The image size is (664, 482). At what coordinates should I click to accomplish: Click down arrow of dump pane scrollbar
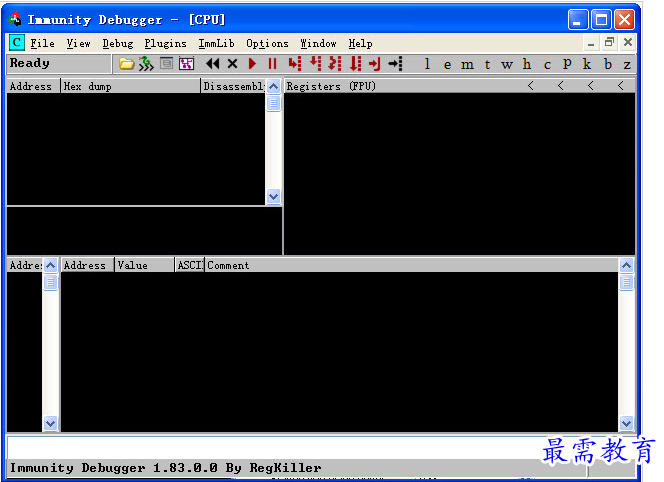click(50, 423)
